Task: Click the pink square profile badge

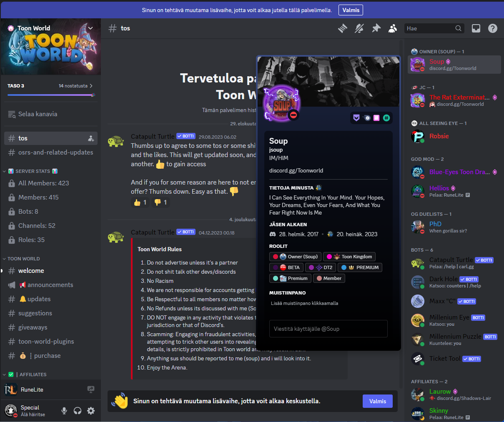Action: (x=376, y=118)
